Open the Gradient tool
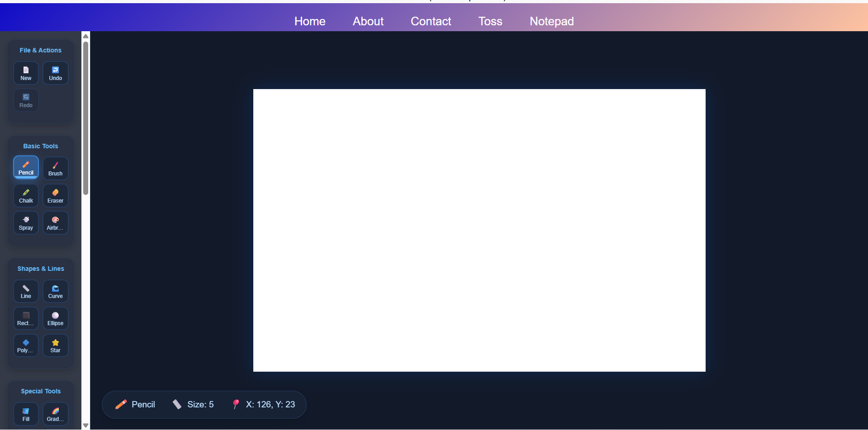 [x=55, y=414]
